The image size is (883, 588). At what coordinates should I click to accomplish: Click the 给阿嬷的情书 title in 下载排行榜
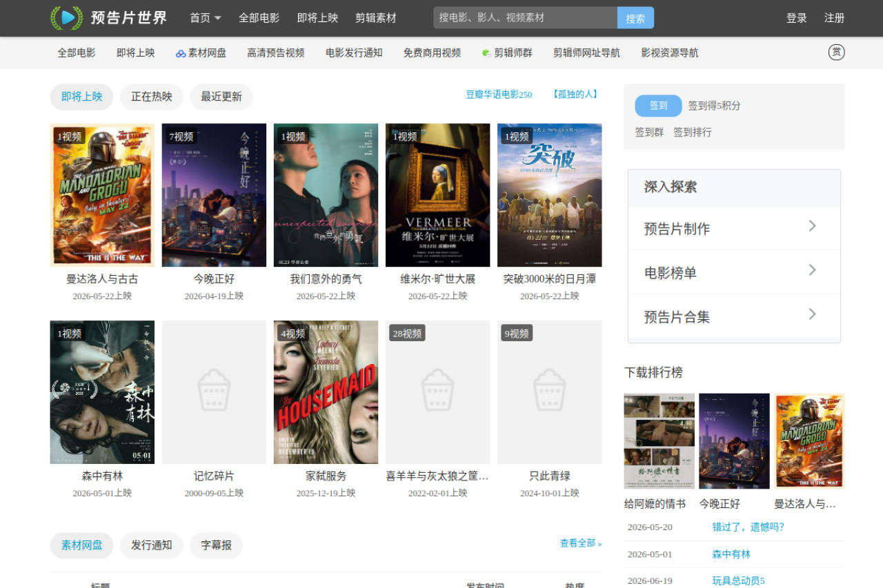[655, 504]
